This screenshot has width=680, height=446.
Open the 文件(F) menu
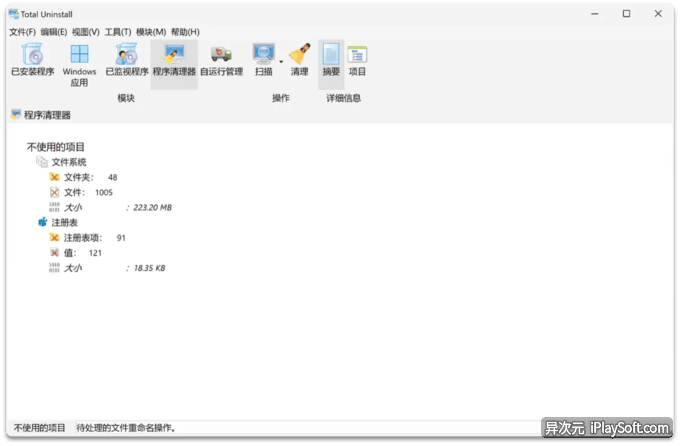click(23, 32)
